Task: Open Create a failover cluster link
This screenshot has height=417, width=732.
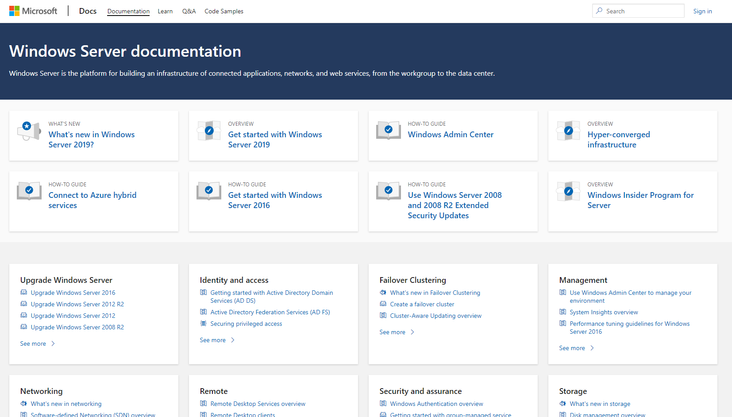Action: point(422,304)
